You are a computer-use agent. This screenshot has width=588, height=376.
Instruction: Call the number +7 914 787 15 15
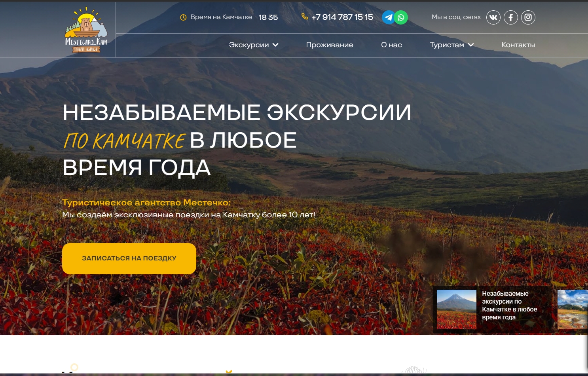click(x=342, y=17)
